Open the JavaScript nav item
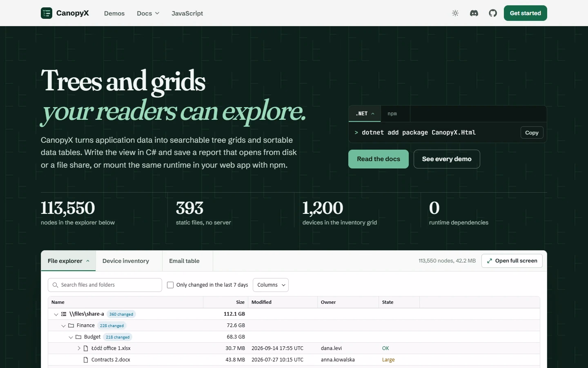 187,13
